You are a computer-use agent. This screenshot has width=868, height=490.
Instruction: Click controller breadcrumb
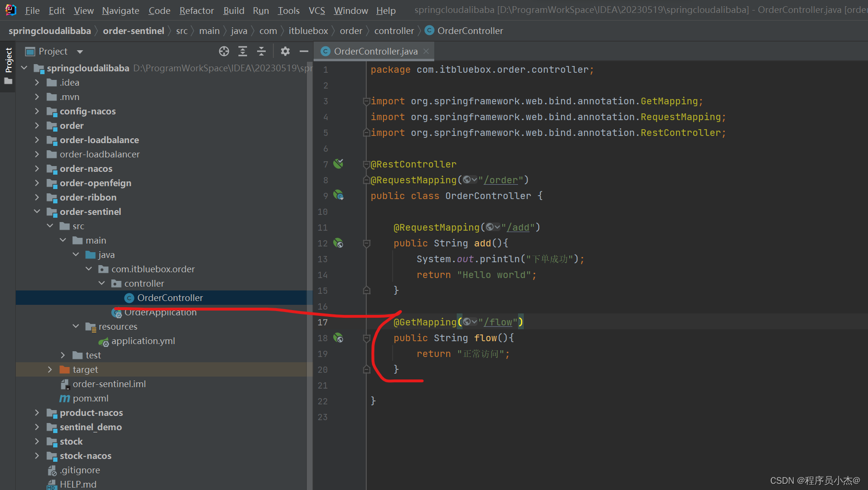394,31
